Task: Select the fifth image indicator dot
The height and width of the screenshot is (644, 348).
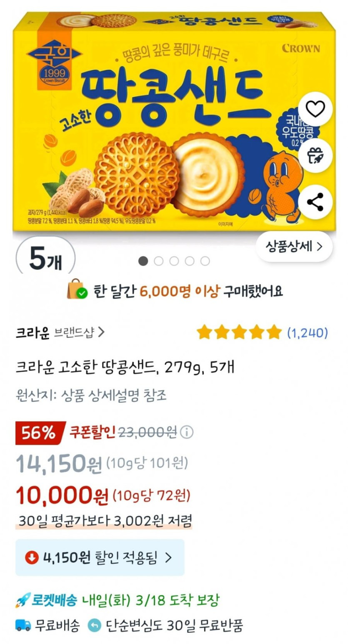Action: coord(205,261)
